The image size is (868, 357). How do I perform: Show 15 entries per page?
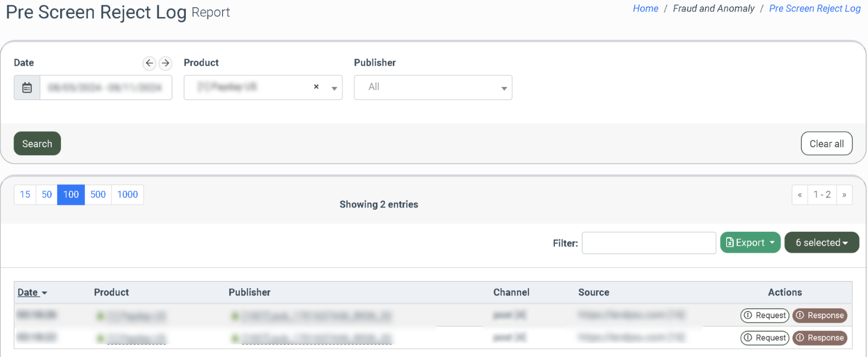[x=25, y=195]
